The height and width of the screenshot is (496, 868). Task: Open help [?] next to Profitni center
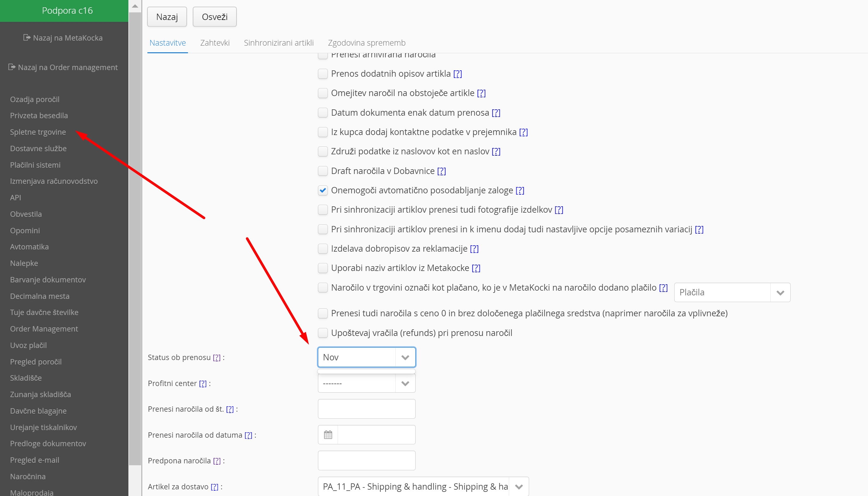(x=203, y=383)
